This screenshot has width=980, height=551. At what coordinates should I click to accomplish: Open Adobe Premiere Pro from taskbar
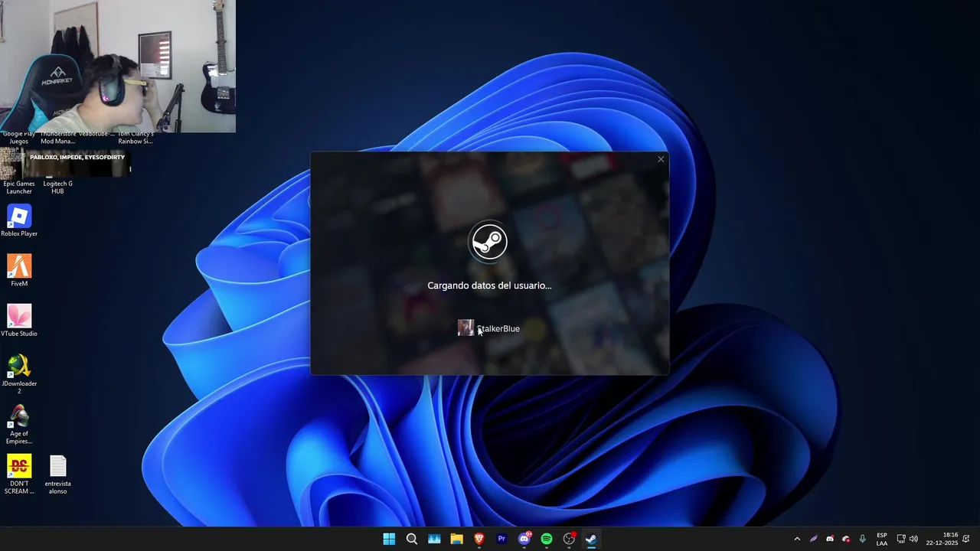click(501, 539)
